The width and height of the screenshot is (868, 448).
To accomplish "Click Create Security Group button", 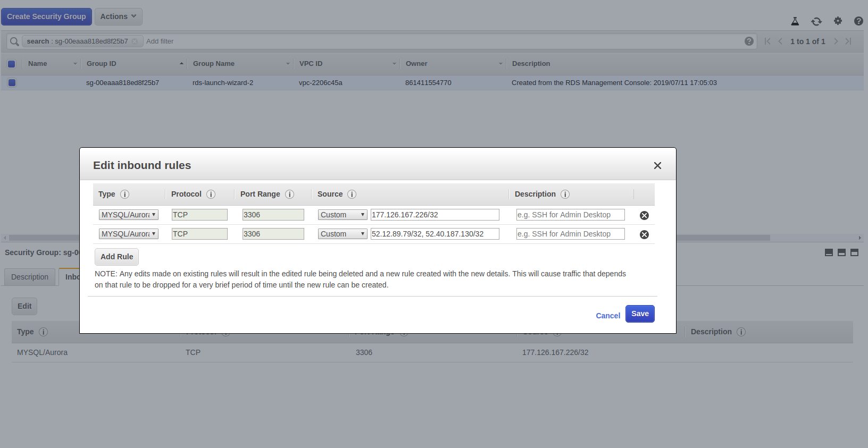I will 46,16.
